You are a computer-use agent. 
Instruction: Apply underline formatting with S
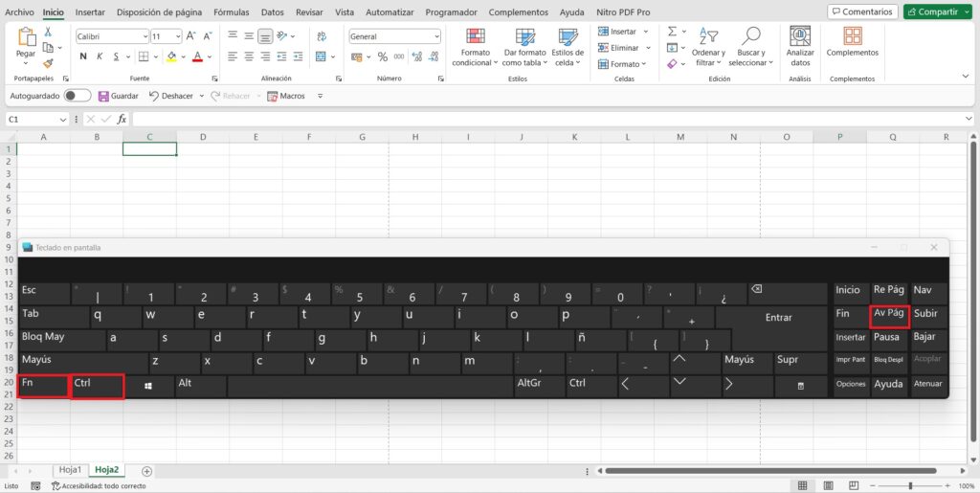click(116, 56)
